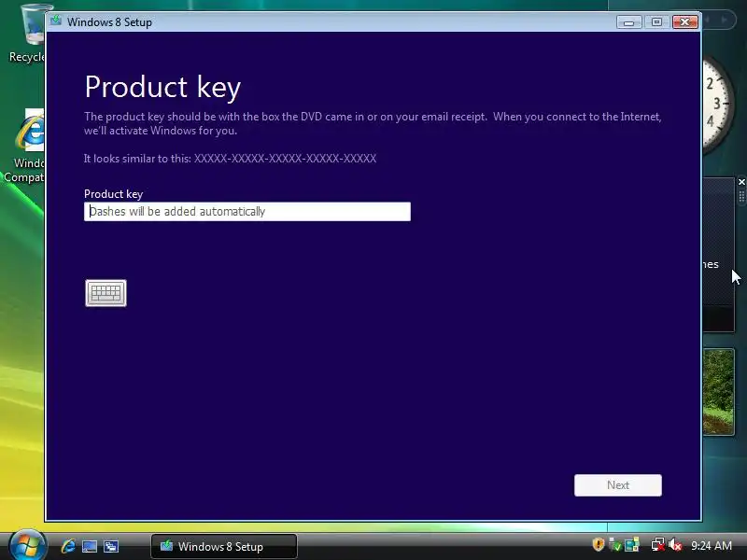Click the Product key input field
Image resolution: width=747 pixels, height=560 pixels.
tap(247, 212)
